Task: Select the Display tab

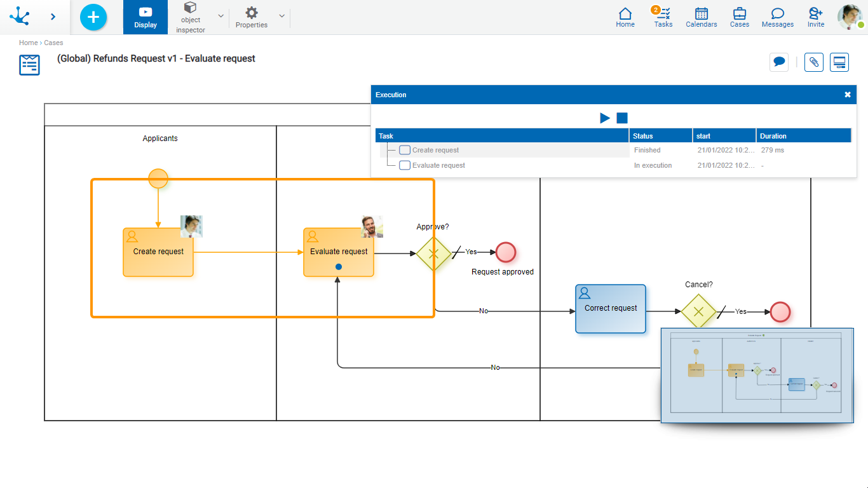Action: pos(146,17)
